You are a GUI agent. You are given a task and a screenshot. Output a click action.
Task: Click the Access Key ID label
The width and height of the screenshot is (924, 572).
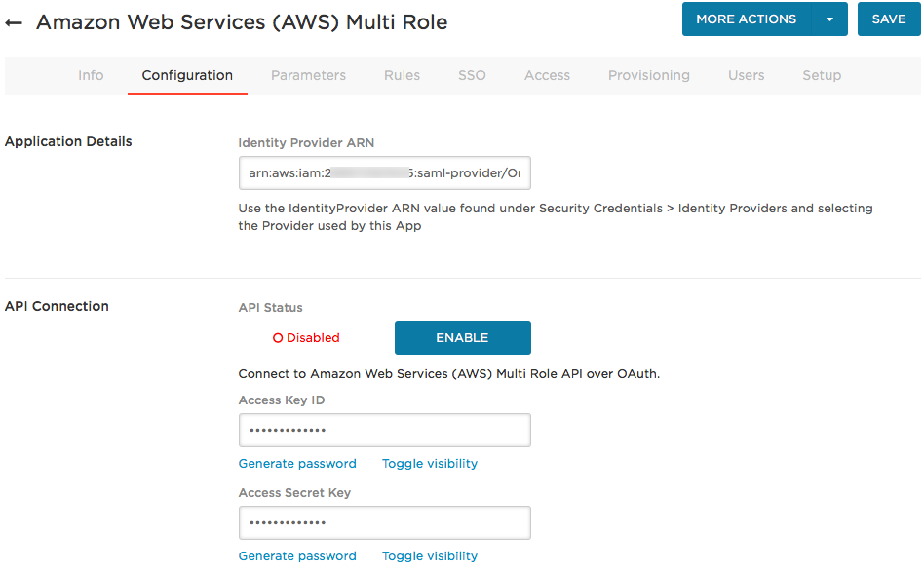tap(282, 400)
